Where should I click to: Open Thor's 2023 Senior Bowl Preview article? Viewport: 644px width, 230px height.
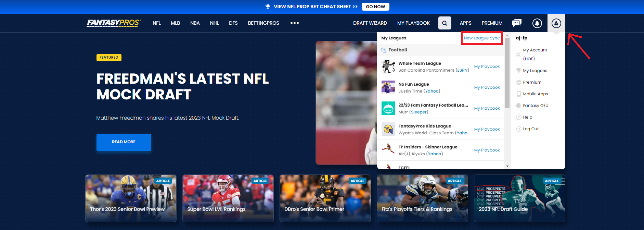coord(131,198)
